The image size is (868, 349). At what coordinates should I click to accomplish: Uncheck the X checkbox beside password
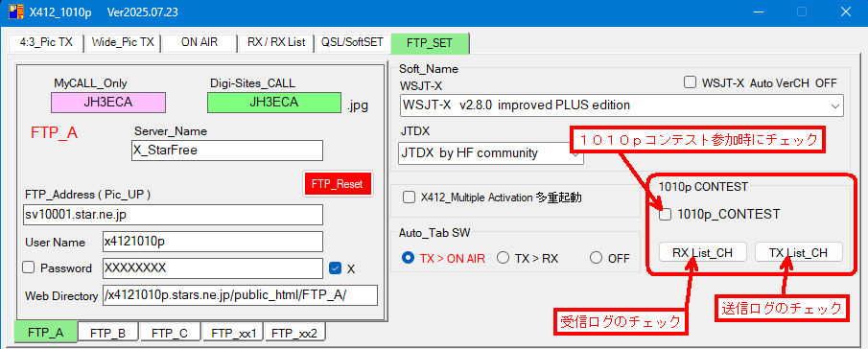click(335, 268)
